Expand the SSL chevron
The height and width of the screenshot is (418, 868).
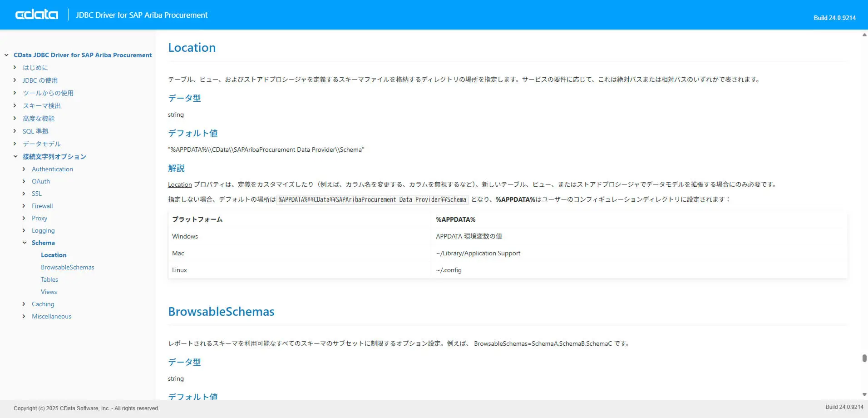[x=24, y=194]
